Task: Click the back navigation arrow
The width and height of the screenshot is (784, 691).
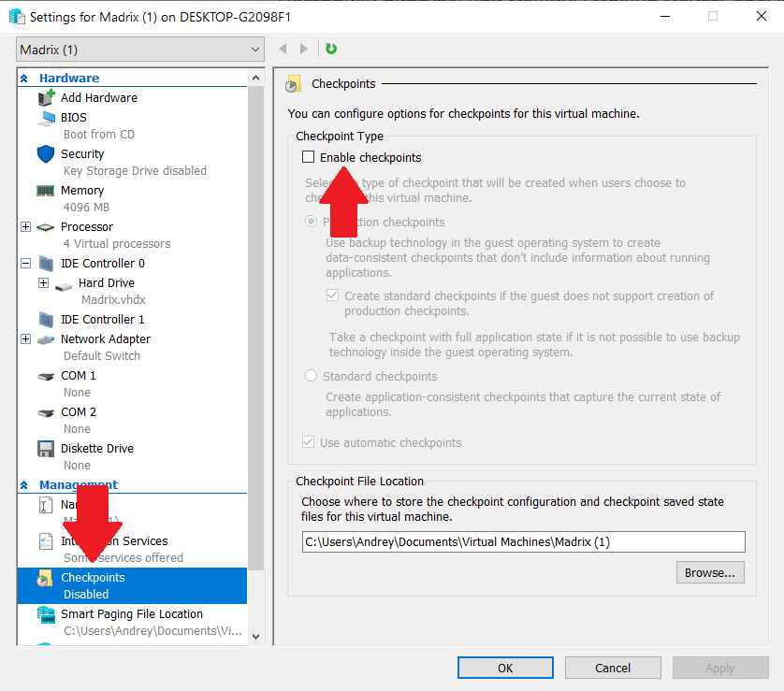Action: 283,49
